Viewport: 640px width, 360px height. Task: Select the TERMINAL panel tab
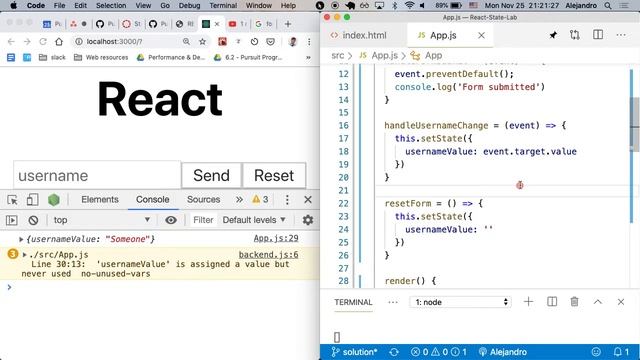point(353,302)
